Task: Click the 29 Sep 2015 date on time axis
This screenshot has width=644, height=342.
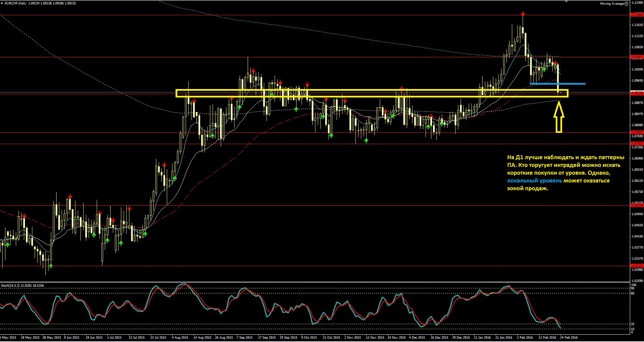Action: (289, 338)
